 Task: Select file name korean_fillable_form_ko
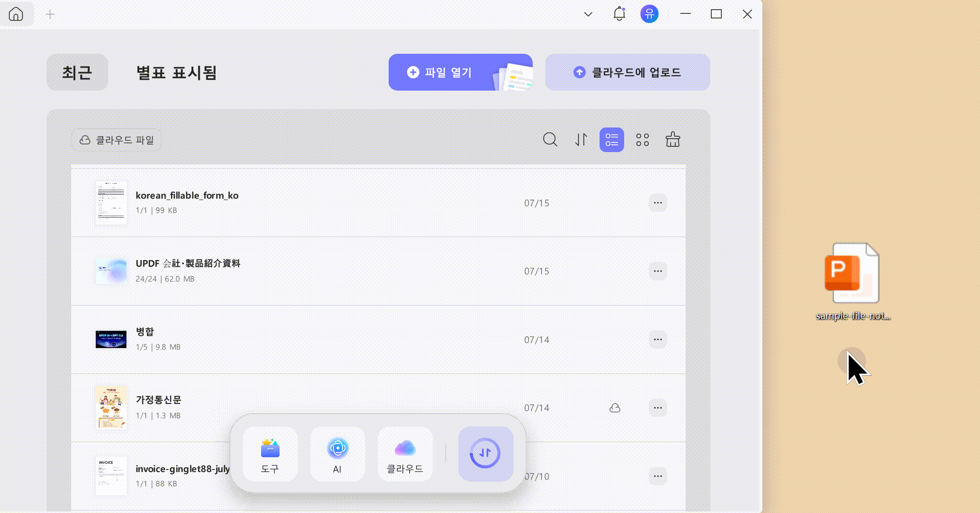pos(187,196)
